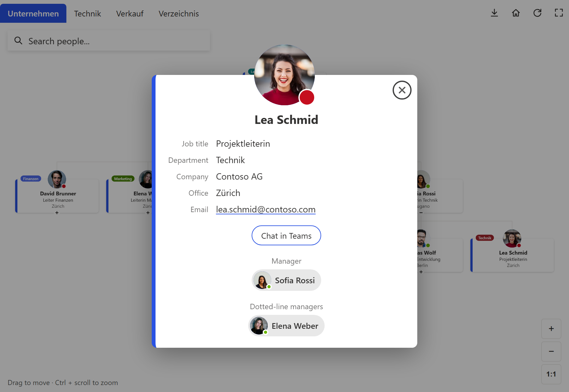Click Lea Schmid's large profile photo
The height and width of the screenshot is (392, 569).
(284, 75)
